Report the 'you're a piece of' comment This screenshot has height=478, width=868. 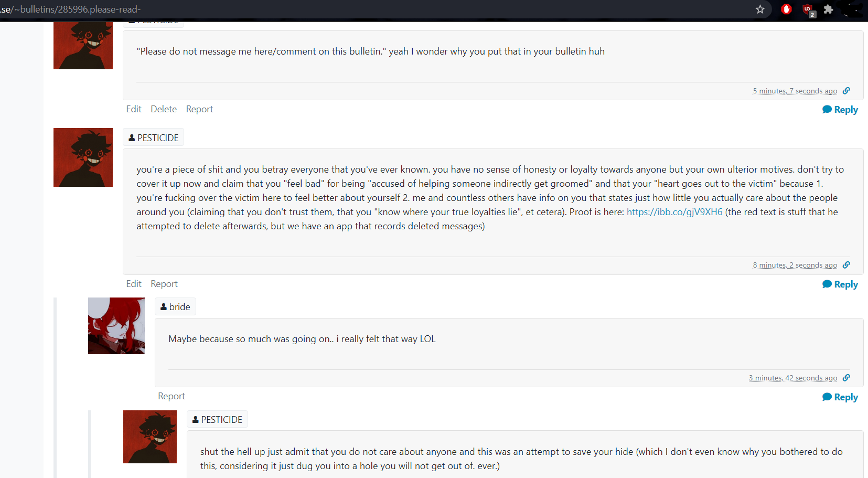tap(164, 284)
